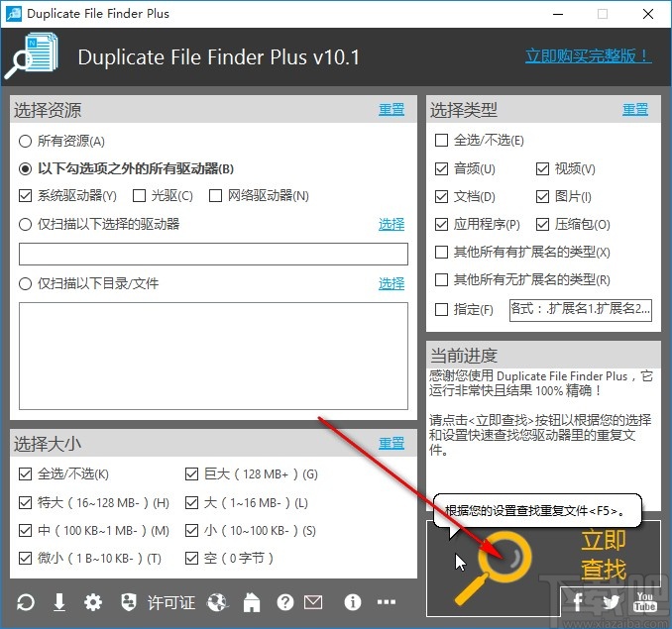Image resolution: width=672 pixels, height=629 pixels.
Task: Click the info about icon
Action: click(352, 602)
